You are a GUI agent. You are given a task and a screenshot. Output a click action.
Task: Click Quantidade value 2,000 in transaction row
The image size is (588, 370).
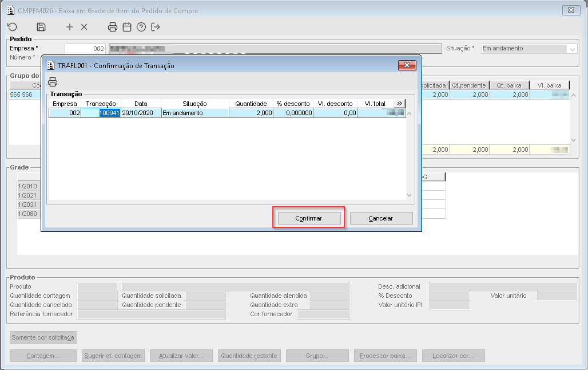pyautogui.click(x=251, y=113)
